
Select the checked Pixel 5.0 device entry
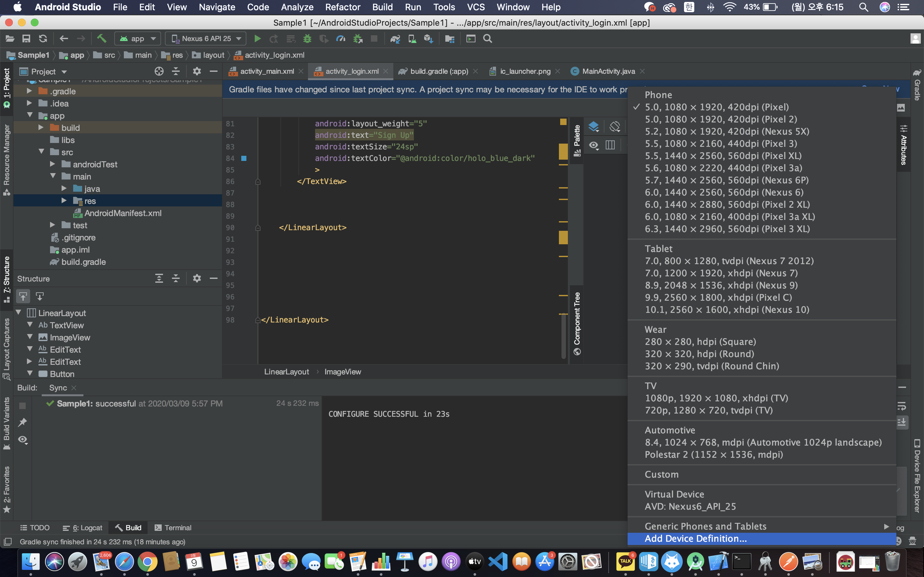click(x=717, y=107)
